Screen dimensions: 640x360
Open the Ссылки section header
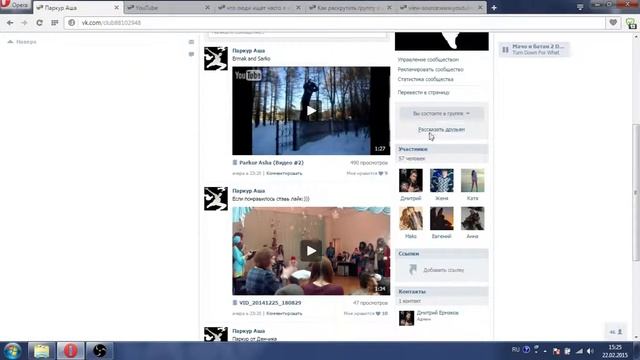tap(441, 253)
